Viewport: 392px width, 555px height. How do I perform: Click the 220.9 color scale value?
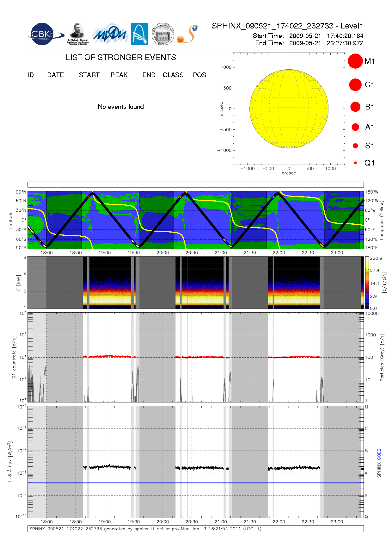[x=376, y=258]
